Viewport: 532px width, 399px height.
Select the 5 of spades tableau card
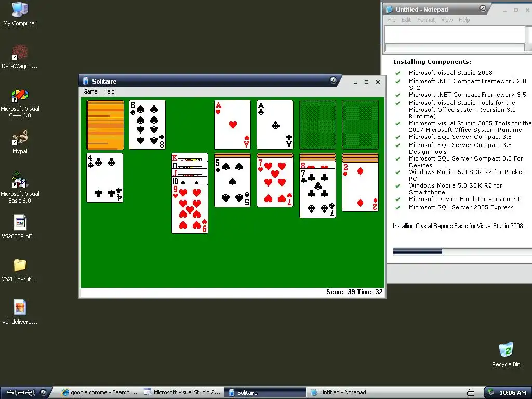(x=232, y=182)
